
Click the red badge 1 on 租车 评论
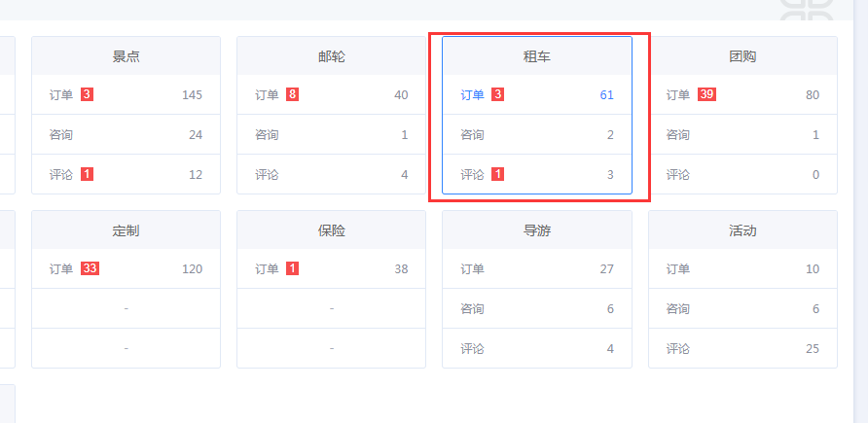pos(497,175)
